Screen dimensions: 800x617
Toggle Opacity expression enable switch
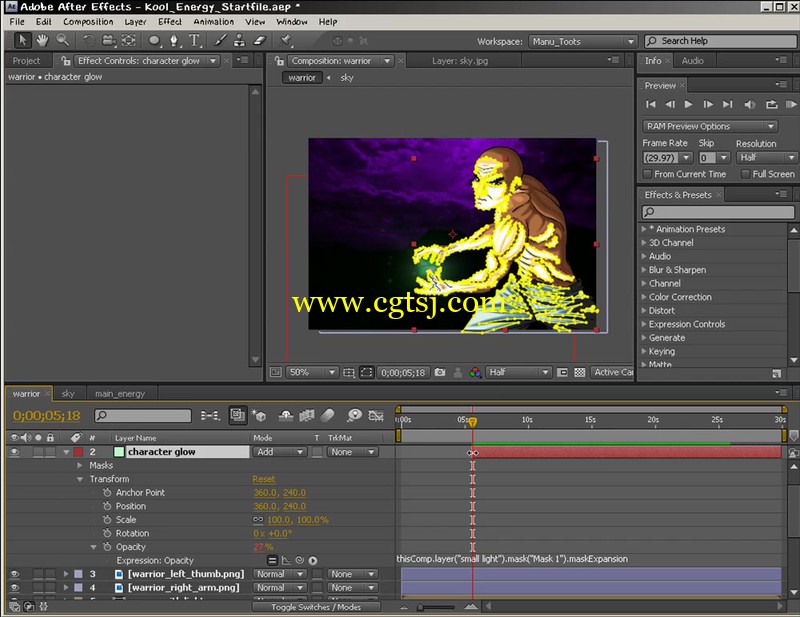coord(272,560)
